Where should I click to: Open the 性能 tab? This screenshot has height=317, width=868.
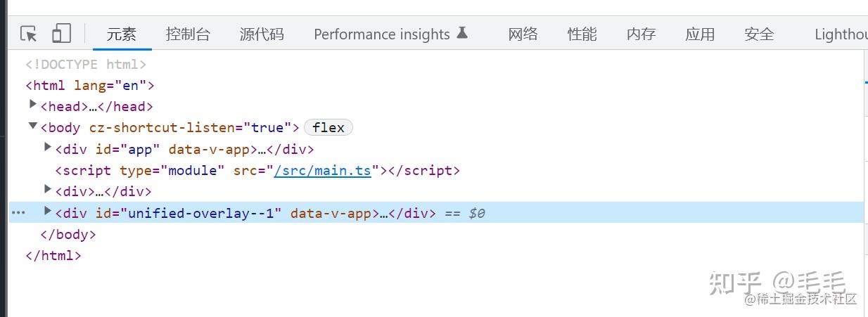[582, 34]
